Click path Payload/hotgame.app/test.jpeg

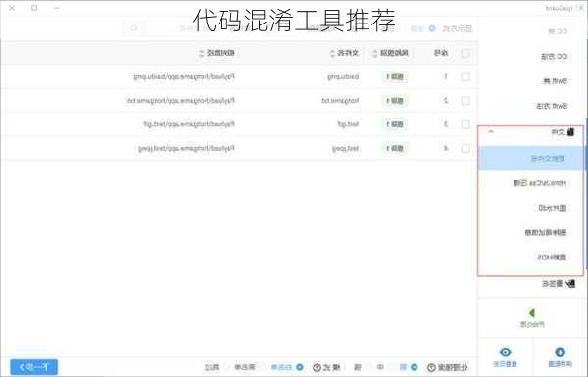[186, 149]
